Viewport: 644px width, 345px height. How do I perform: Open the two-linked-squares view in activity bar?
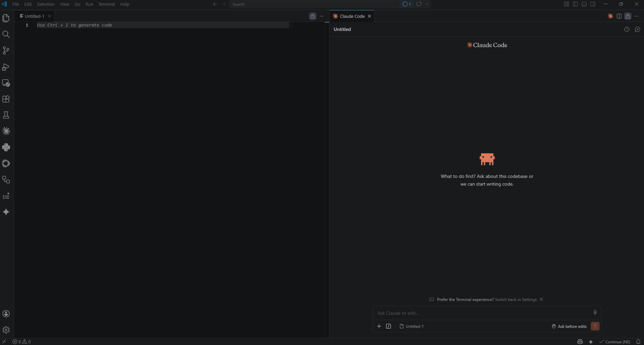[6, 180]
